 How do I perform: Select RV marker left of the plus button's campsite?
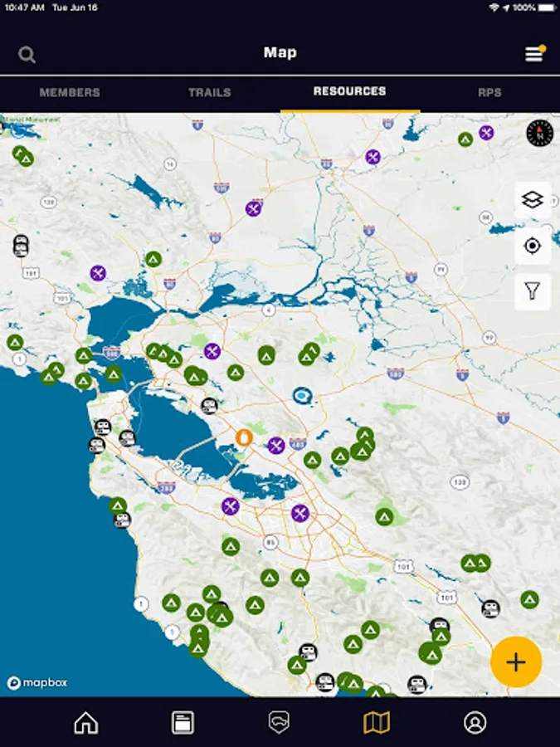coord(490,608)
